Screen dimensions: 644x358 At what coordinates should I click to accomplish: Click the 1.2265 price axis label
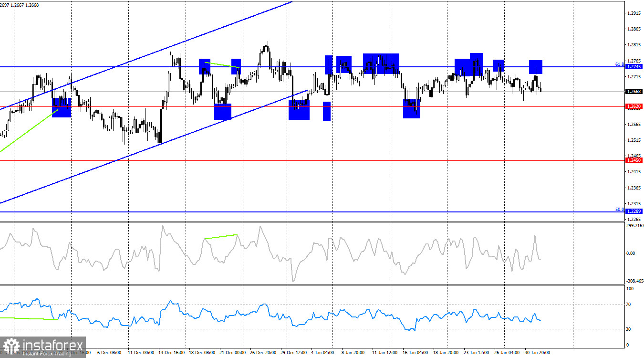(x=634, y=219)
